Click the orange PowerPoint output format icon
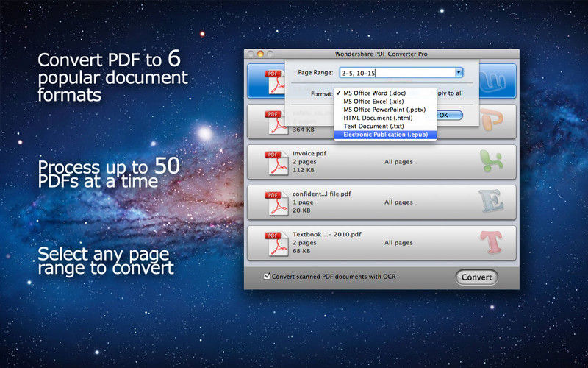Screen dimensions: 588x368 [x=492, y=120]
